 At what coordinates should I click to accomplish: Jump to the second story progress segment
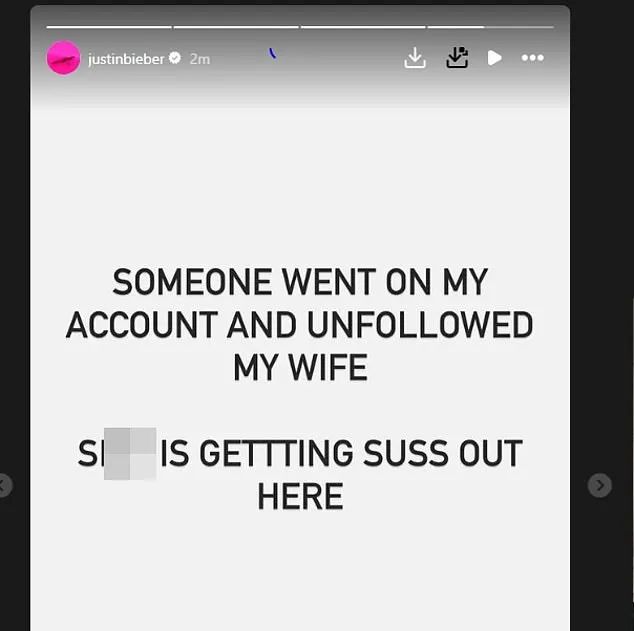[x=236, y=27]
